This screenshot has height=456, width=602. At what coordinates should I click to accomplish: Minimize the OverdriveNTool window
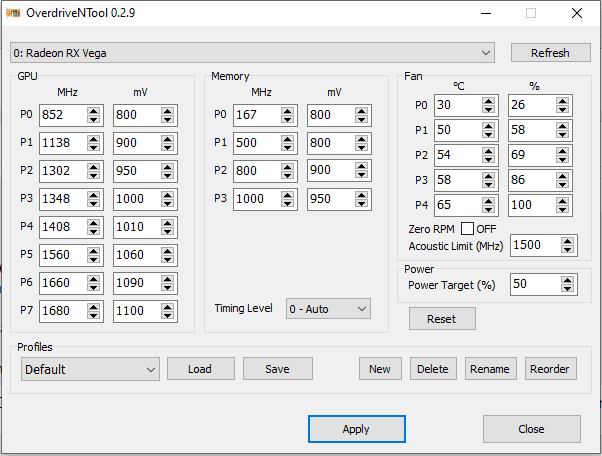[486, 13]
